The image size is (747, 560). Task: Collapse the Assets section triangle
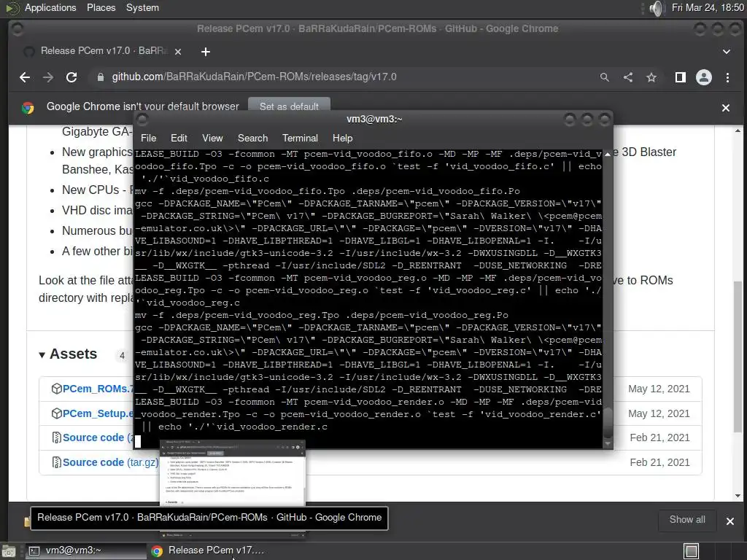coord(42,355)
